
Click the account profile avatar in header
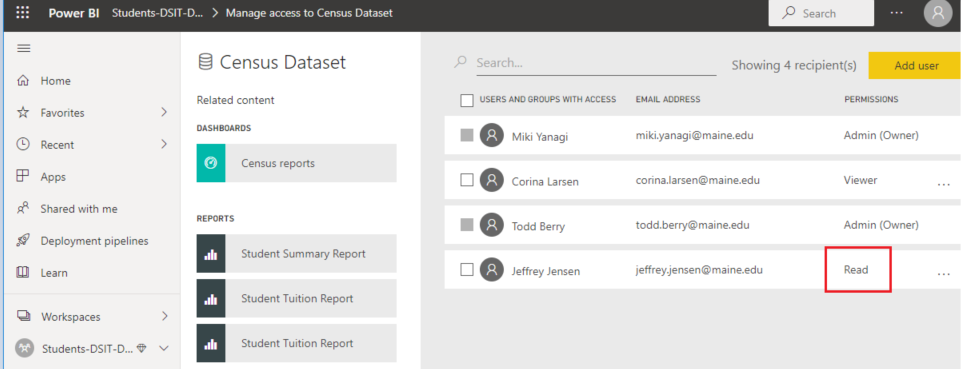pyautogui.click(x=938, y=13)
